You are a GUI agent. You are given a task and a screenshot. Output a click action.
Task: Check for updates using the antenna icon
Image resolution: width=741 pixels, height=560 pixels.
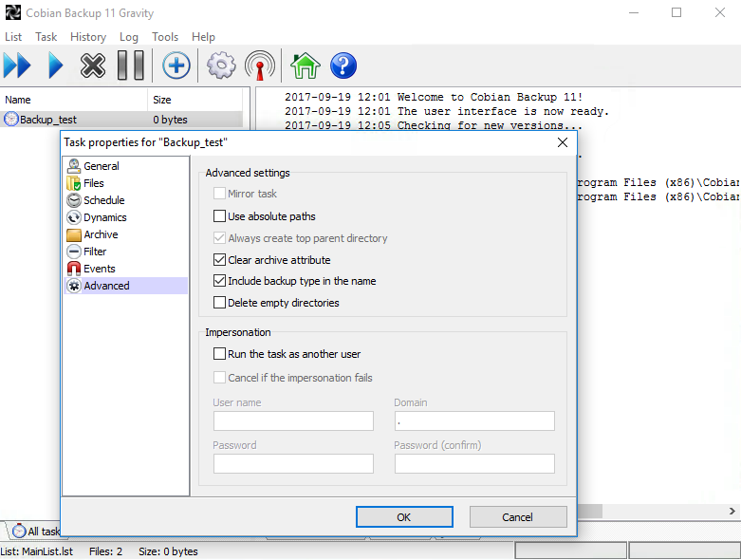(x=260, y=65)
